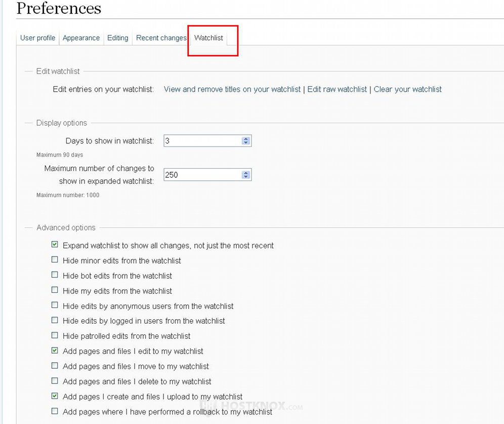Click the spinner arrows on the 250 changes field

click(246, 175)
